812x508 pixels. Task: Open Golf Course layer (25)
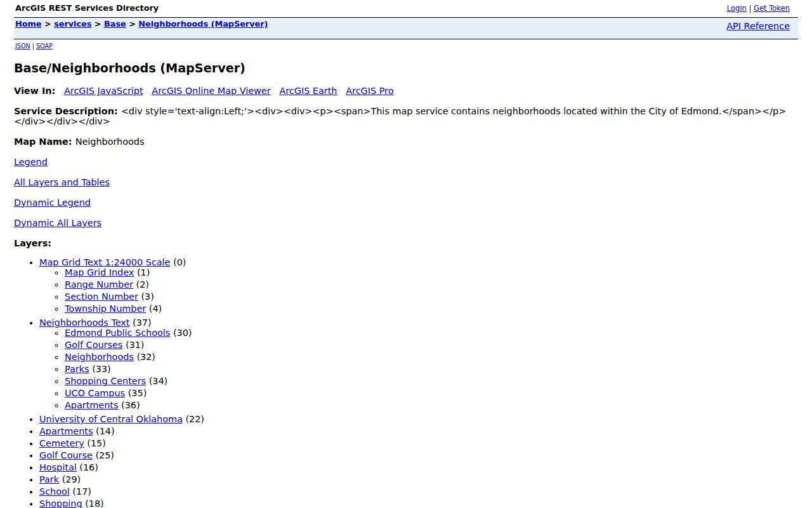coord(66,455)
